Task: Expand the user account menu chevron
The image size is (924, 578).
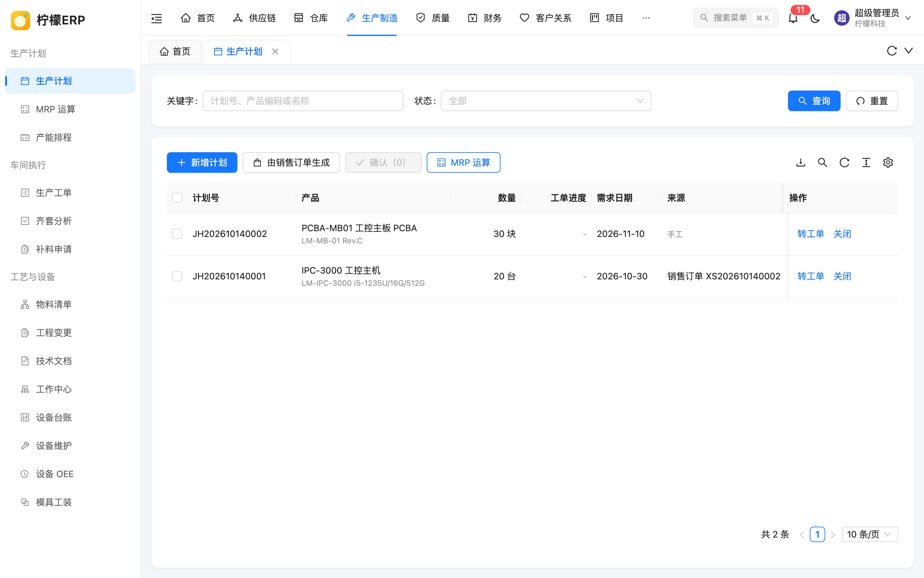Action: click(x=908, y=18)
